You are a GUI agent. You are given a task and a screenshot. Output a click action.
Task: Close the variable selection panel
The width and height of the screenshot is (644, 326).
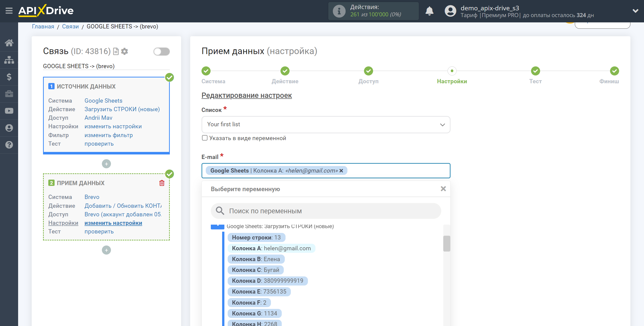tap(443, 189)
